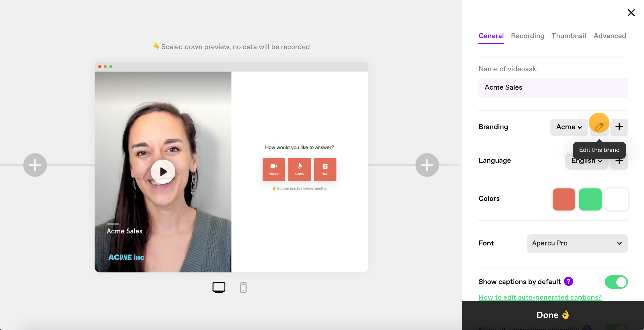Viewport: 644px width, 330px height.
Task: Choose the AUDIO answer option
Action: [x=299, y=169]
